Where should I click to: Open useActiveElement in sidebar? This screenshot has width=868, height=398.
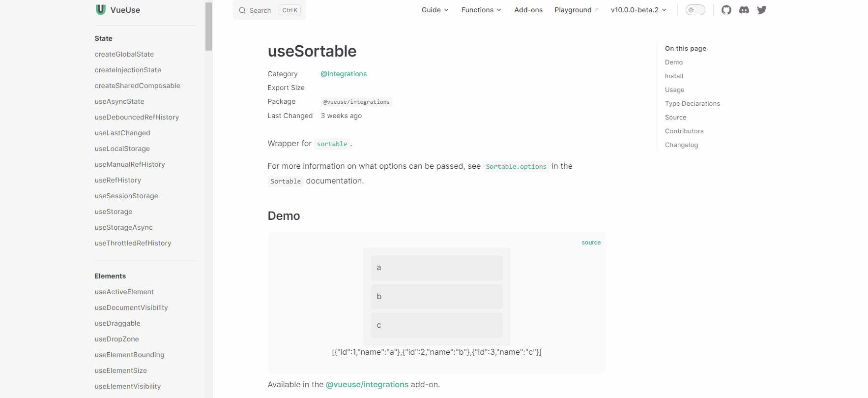click(x=124, y=292)
